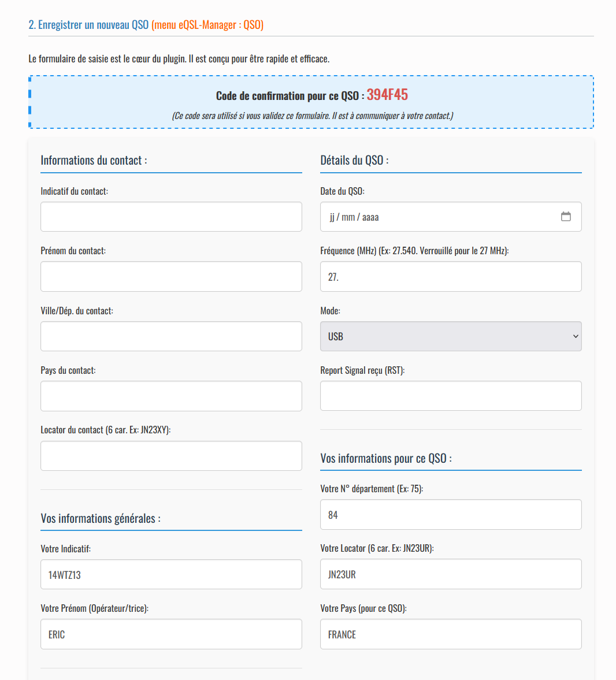The image size is (616, 680).
Task: Click the Fréquence (MHz) field containing 27.
Action: coord(451,277)
